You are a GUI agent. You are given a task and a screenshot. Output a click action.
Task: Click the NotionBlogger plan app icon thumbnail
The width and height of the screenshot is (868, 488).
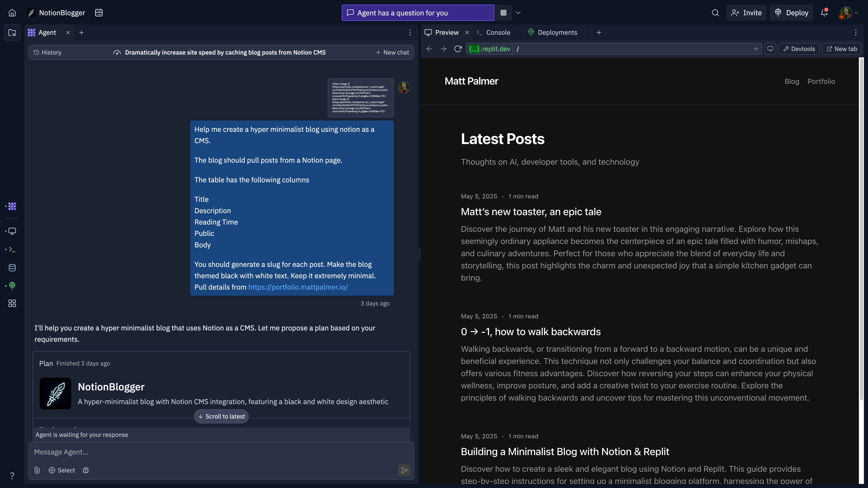pos(55,393)
